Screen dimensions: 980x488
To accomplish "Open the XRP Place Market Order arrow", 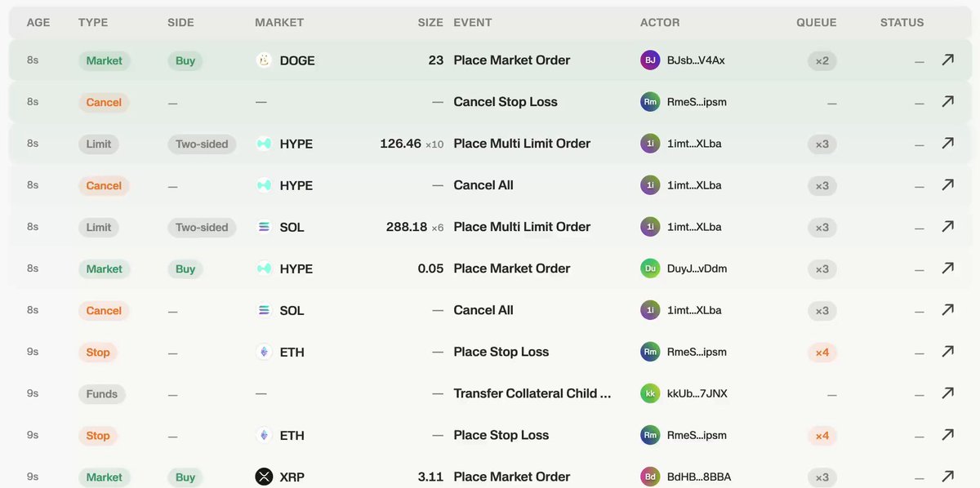I will [x=947, y=477].
